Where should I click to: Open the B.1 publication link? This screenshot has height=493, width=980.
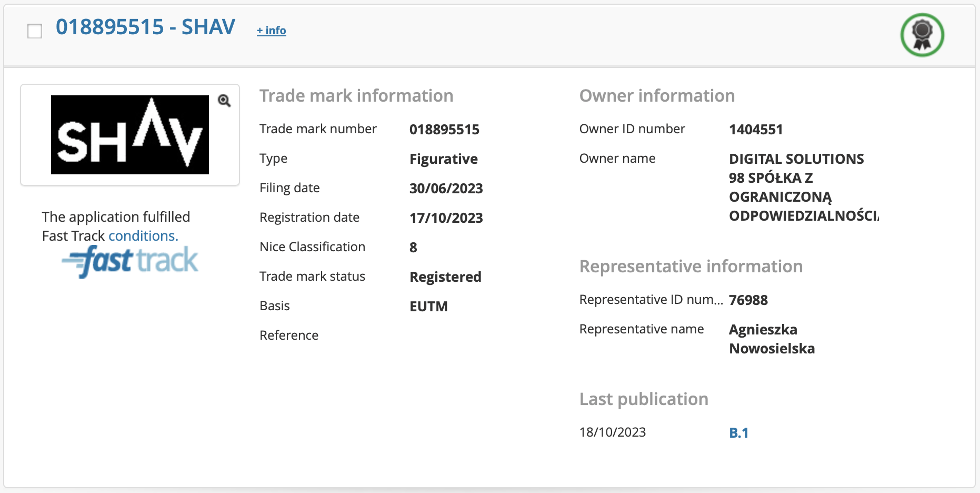[738, 433]
